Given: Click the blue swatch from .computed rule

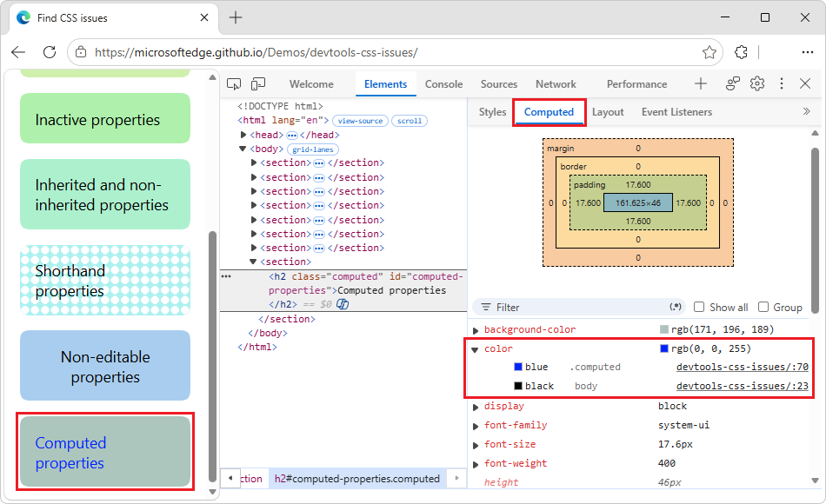Looking at the screenshot, I should coord(518,367).
